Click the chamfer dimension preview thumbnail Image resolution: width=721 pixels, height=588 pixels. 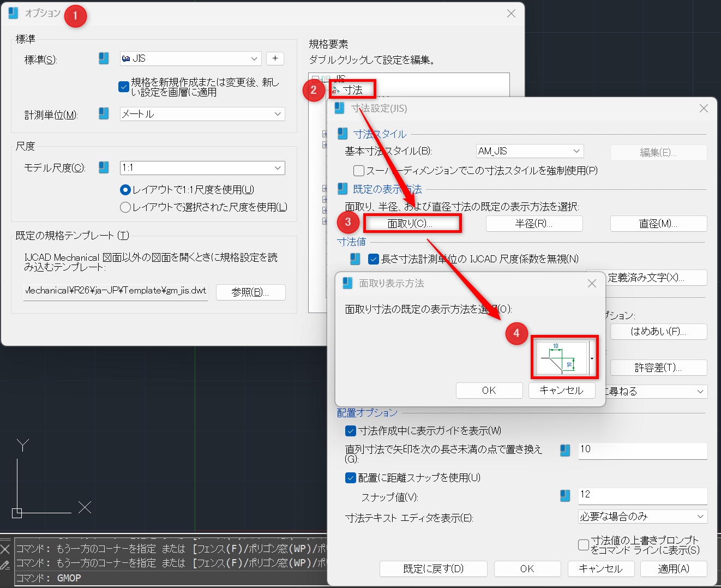click(x=562, y=358)
